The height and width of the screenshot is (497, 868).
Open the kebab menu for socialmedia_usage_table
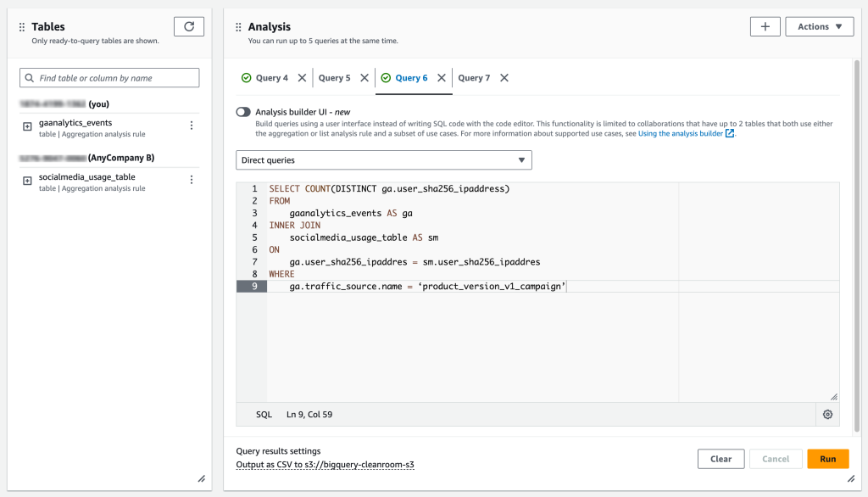tap(192, 179)
